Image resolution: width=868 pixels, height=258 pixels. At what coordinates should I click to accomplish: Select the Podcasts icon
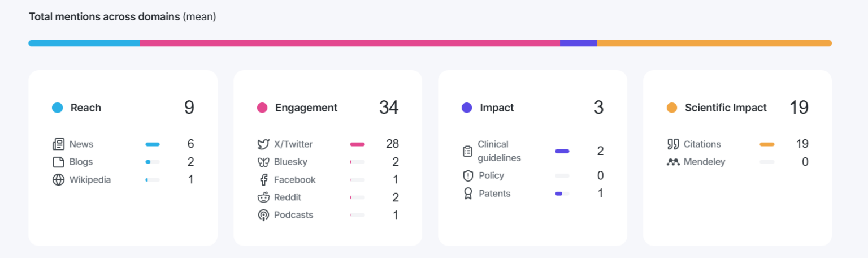click(263, 215)
